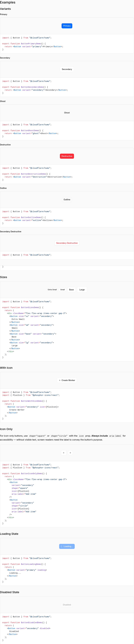Screen dimensions: 134x644
Task: Click the size="base" Button code line
Action: [x=33, y=334]
